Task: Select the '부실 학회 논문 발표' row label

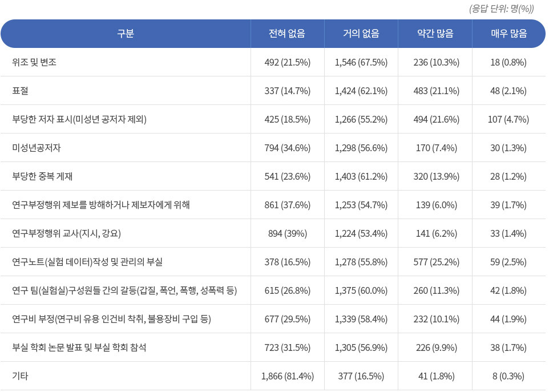Action: [79, 347]
